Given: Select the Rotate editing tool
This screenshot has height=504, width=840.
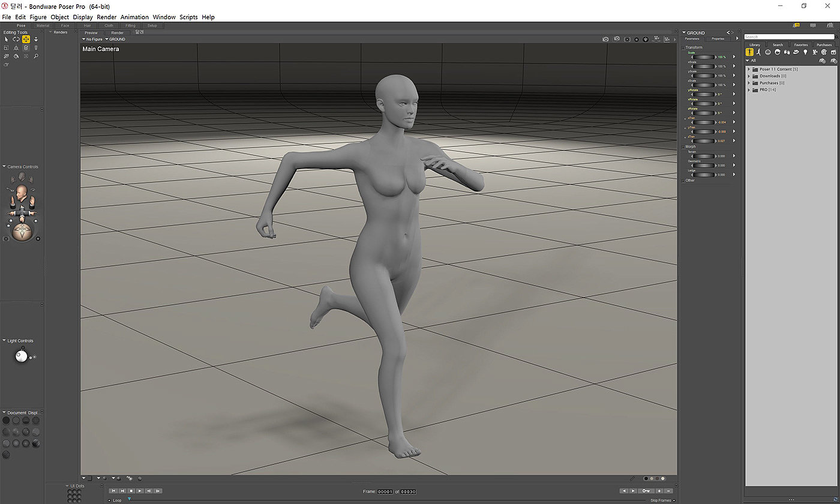Looking at the screenshot, I should (x=16, y=39).
